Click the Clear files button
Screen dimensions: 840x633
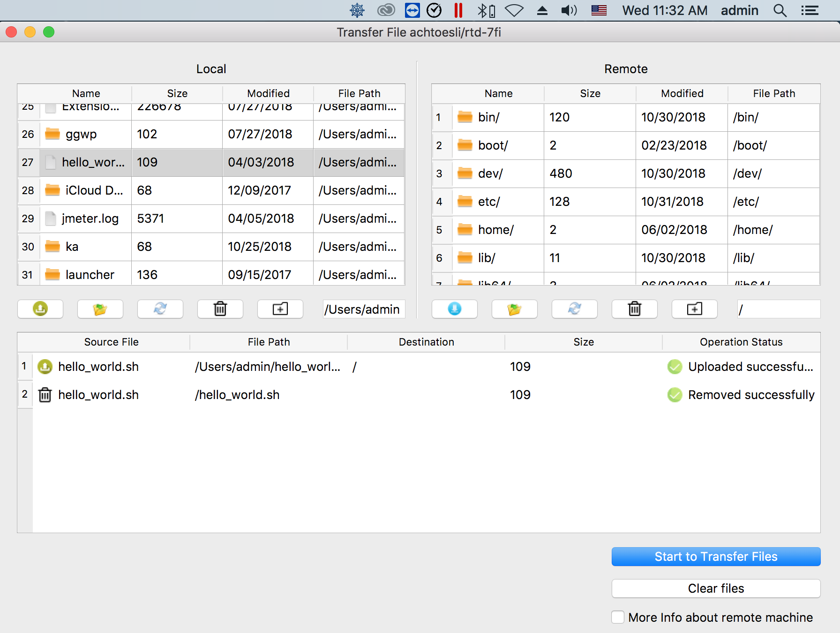point(716,588)
